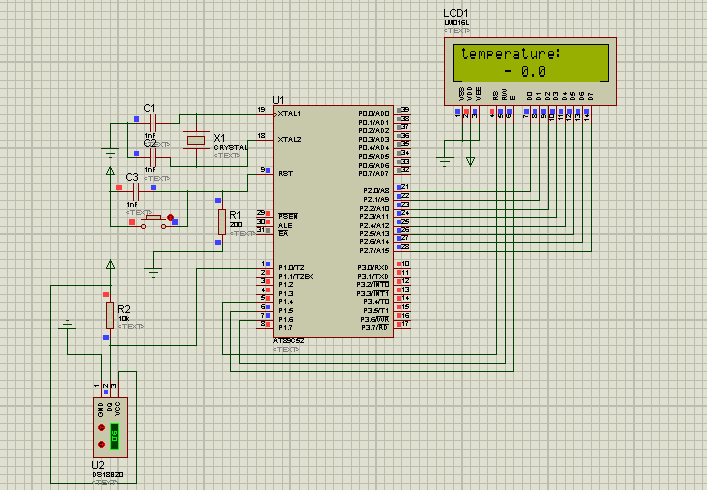Click the reset push button symbol

pos(154,222)
